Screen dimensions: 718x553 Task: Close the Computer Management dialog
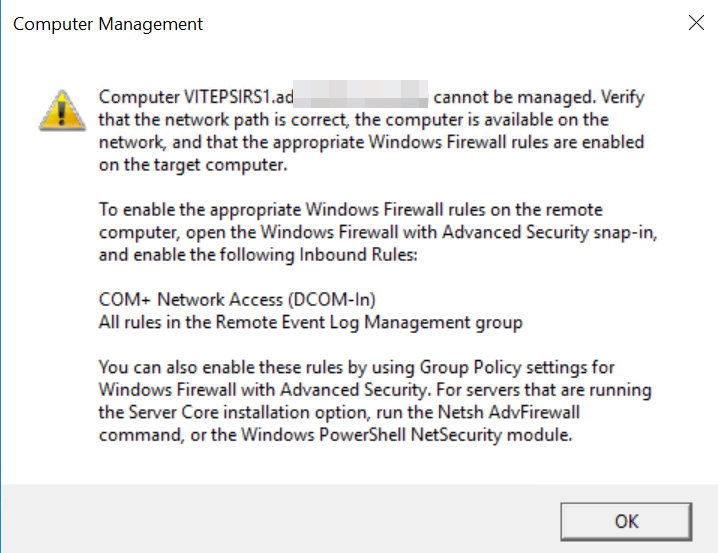pyautogui.click(x=696, y=22)
